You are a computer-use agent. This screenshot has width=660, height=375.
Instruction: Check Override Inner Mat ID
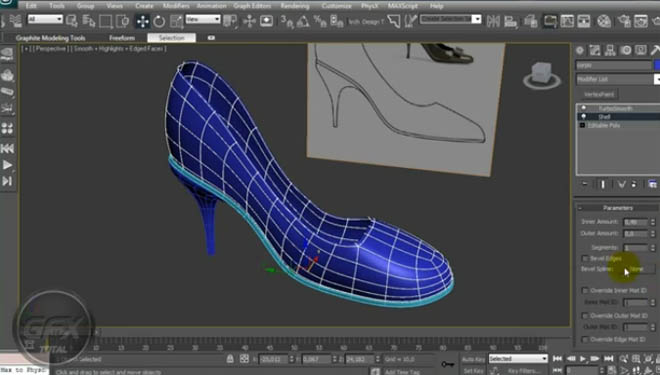[585, 290]
